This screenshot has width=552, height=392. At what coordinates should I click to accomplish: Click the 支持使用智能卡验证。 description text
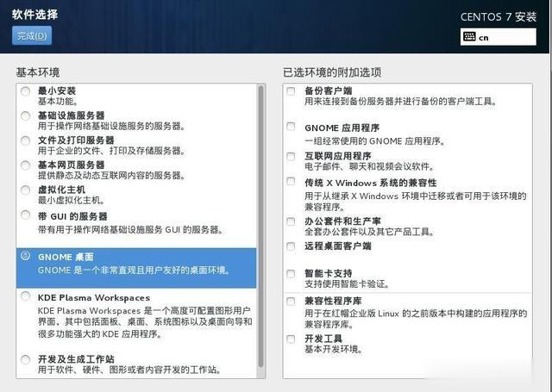pyautogui.click(x=347, y=283)
